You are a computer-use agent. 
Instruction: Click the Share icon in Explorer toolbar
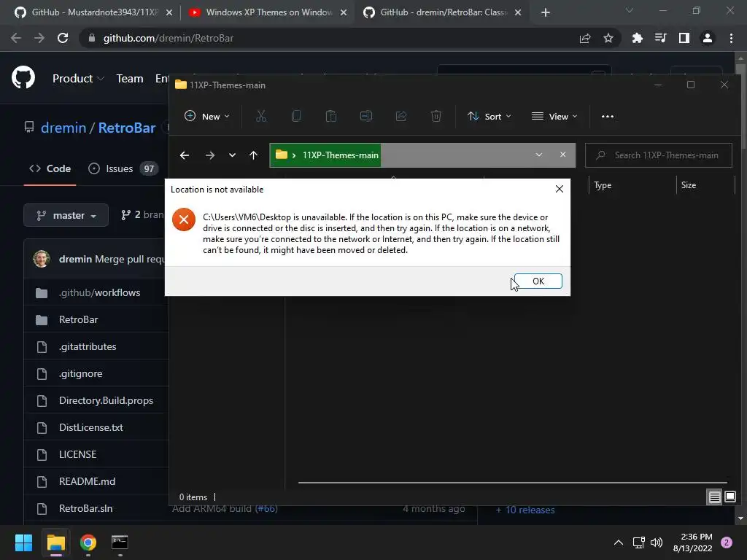pyautogui.click(x=401, y=116)
